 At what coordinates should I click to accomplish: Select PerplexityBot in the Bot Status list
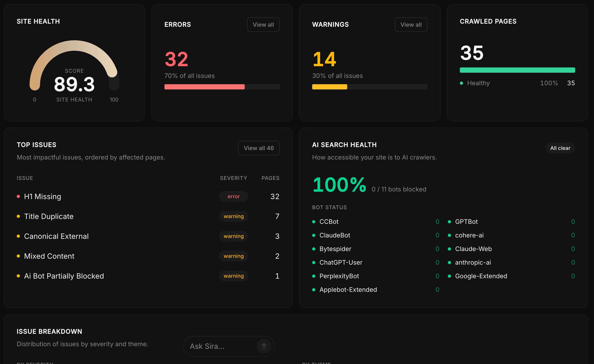point(339,276)
